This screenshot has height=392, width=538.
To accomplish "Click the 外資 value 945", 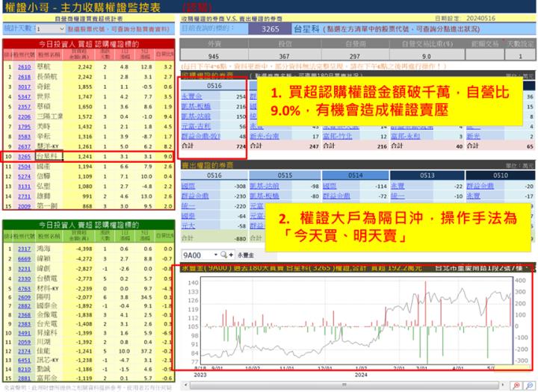I will pyautogui.click(x=214, y=56).
